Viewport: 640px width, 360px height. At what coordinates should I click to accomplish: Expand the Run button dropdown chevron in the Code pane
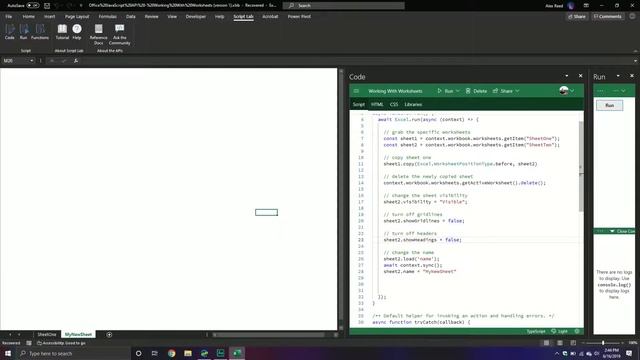tap(458, 91)
